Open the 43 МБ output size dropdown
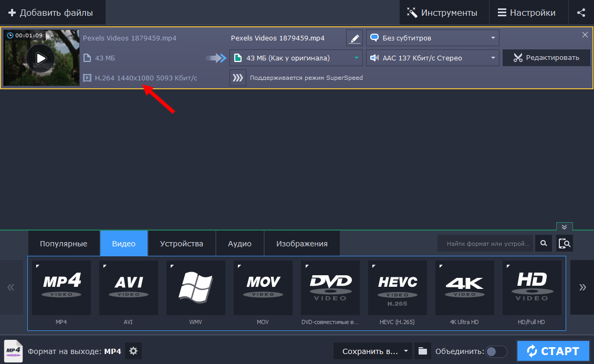Screen dimensions: 594x364 click(296, 58)
